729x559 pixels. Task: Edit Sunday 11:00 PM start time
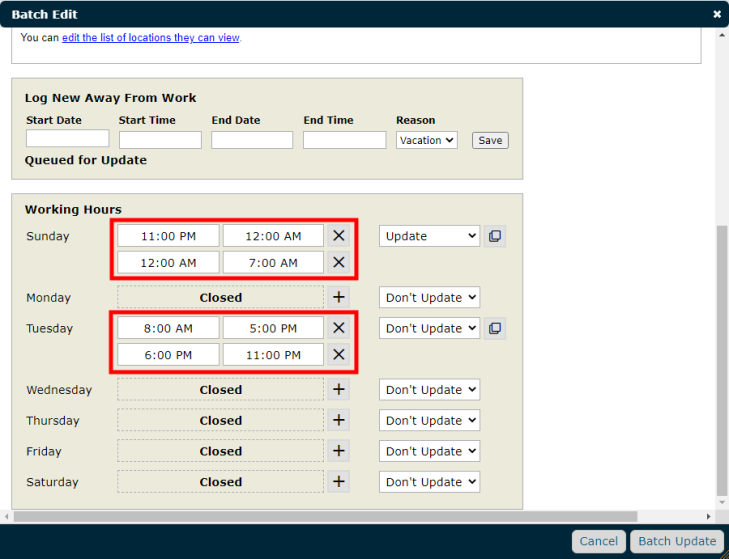168,236
